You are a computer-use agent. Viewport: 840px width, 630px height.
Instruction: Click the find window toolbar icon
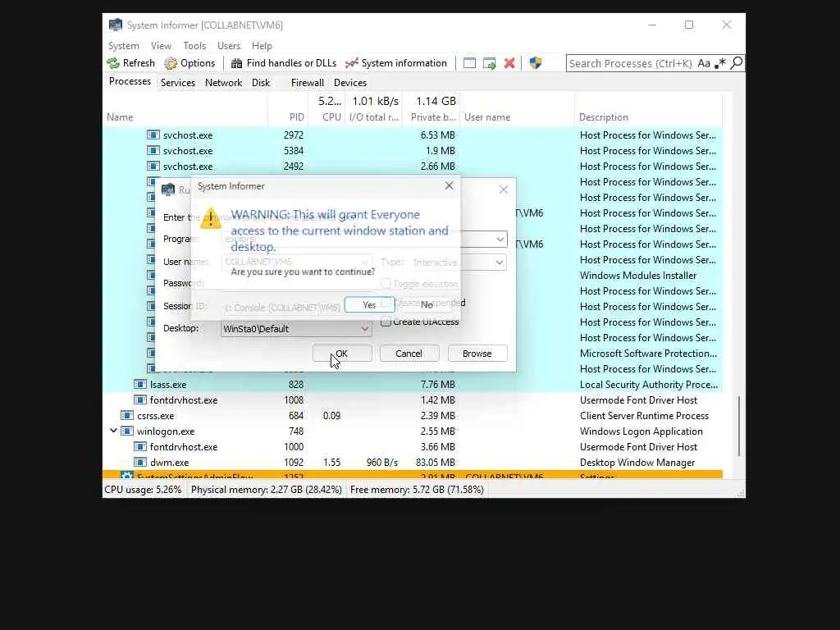click(x=469, y=63)
